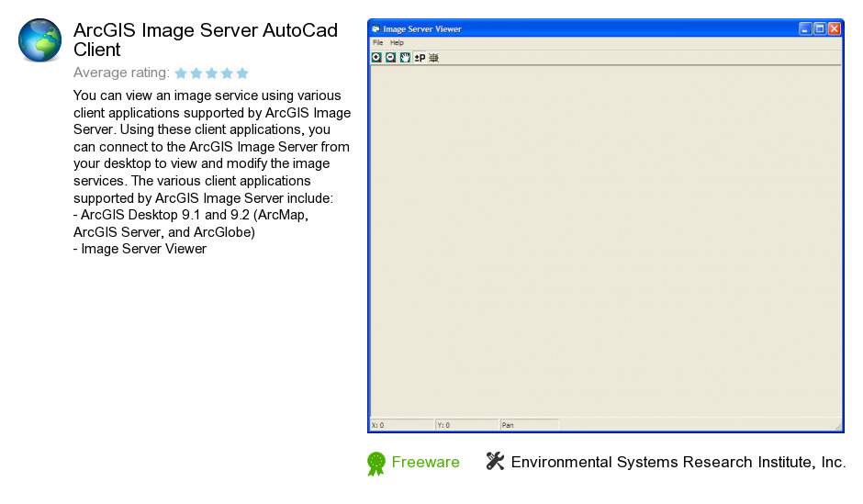Maximize the Image Server Viewer window
This screenshot has height=504, width=863.
(x=820, y=28)
